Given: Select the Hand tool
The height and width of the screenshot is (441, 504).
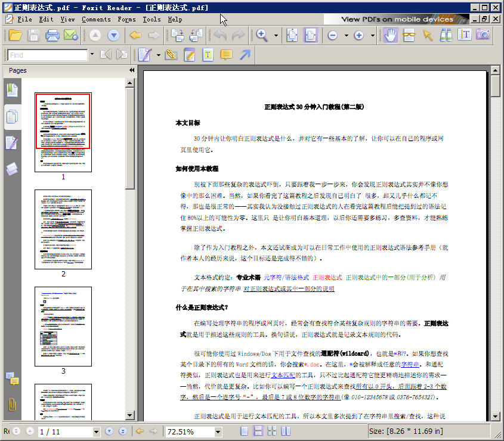Looking at the screenshot, I should pyautogui.click(x=391, y=35).
